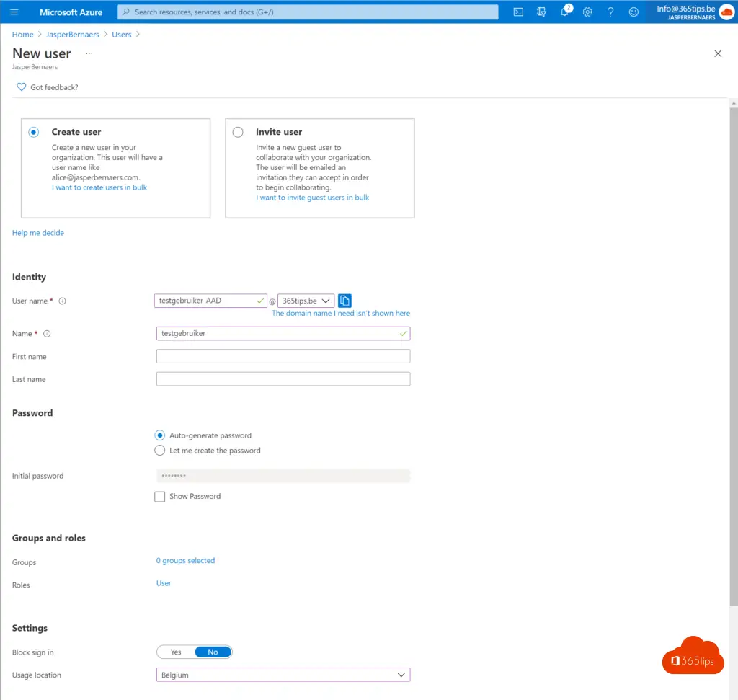Screen dimensions: 738x700
Task: Click Got feedback? text
Action: 54,87
